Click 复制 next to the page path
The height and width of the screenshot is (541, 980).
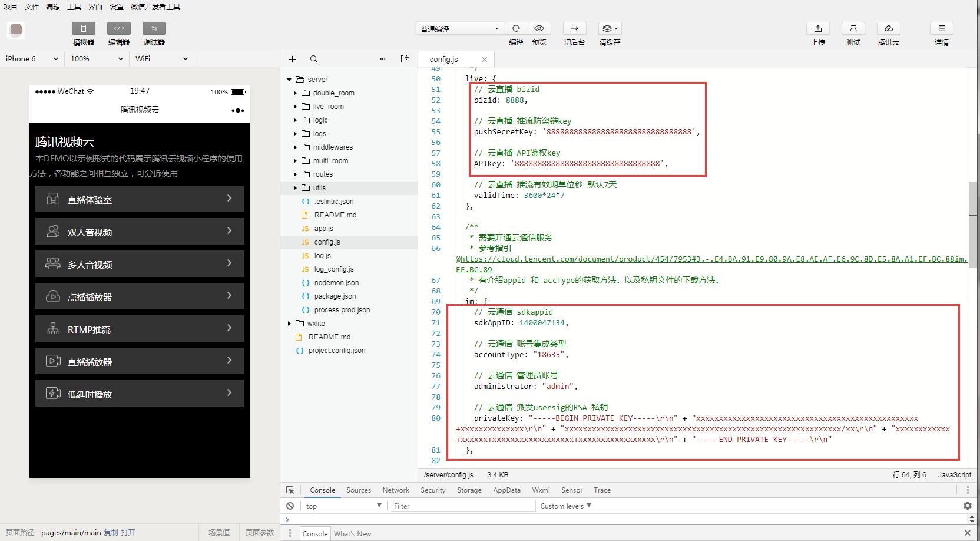click(x=111, y=532)
